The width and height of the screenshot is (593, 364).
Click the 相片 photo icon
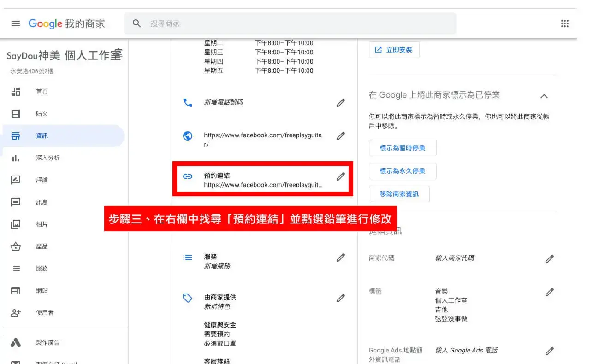pos(16,224)
